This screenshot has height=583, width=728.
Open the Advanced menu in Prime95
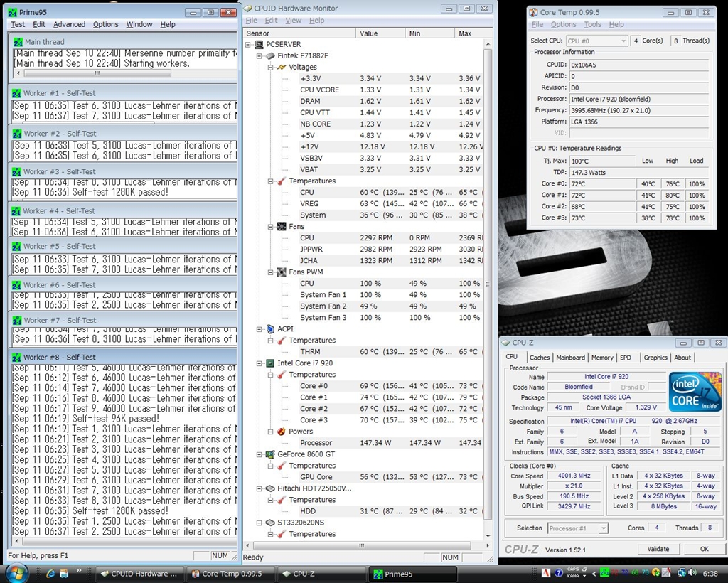69,25
